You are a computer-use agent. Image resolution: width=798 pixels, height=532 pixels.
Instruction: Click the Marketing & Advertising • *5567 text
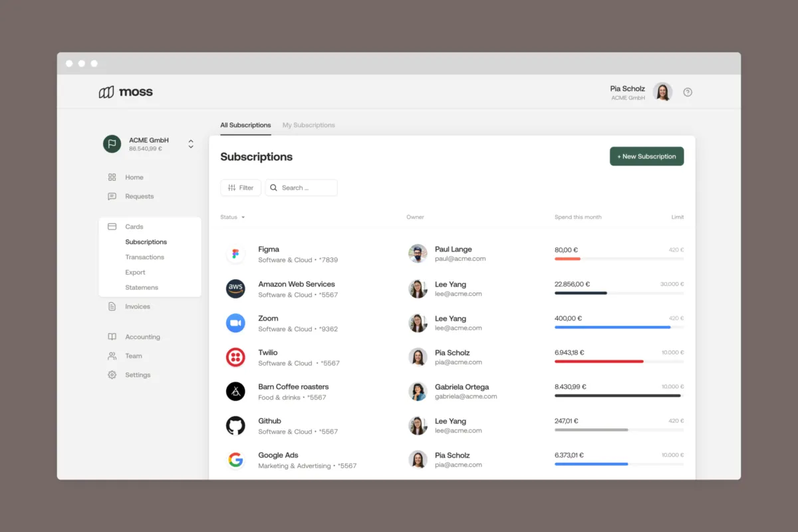point(307,466)
